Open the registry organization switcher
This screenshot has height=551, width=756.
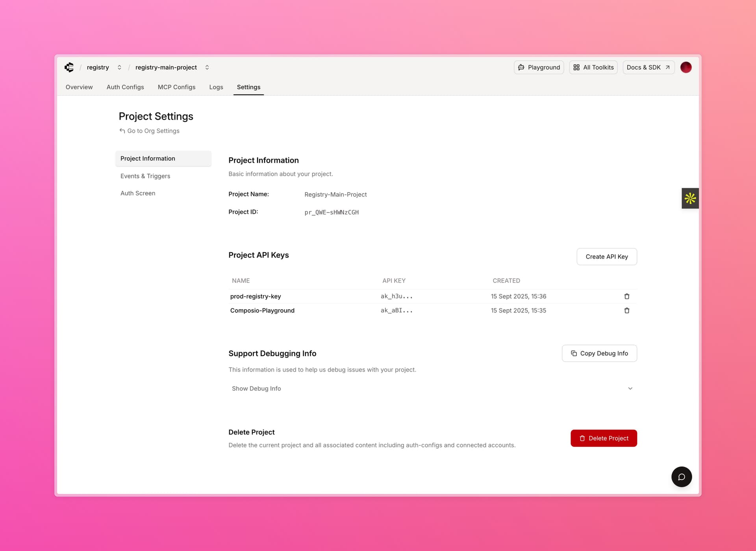coord(119,67)
